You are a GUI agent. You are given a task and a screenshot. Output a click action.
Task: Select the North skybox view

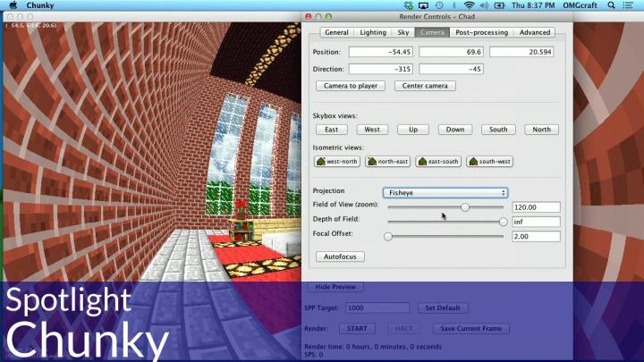click(541, 130)
